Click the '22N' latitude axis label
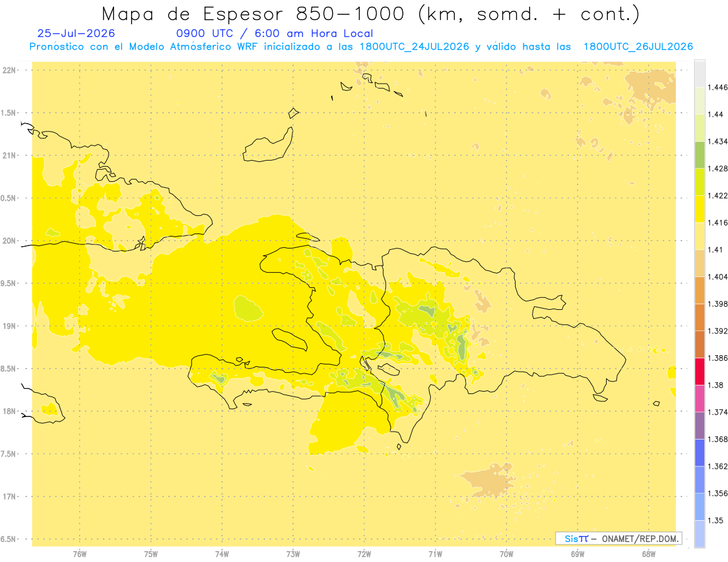Screen dimensions: 728x562 9,70
